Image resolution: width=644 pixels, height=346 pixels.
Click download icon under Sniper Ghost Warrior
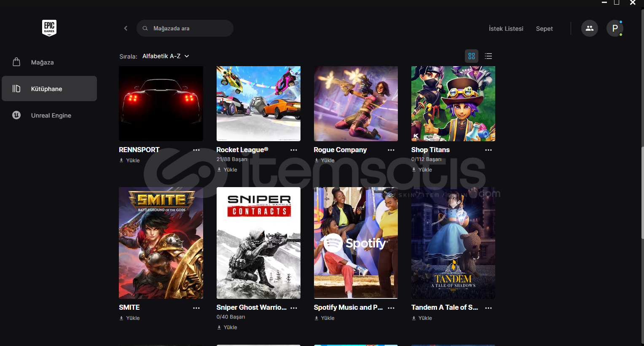coord(219,327)
